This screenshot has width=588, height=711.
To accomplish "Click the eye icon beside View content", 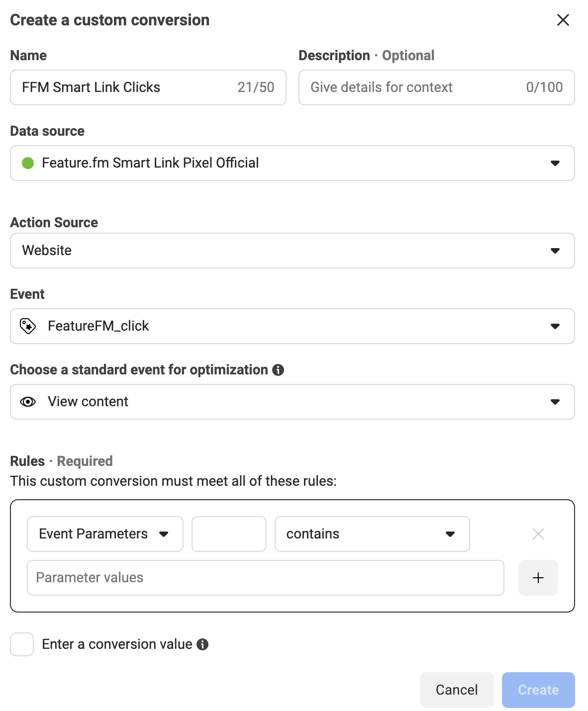I will pyautogui.click(x=28, y=402).
